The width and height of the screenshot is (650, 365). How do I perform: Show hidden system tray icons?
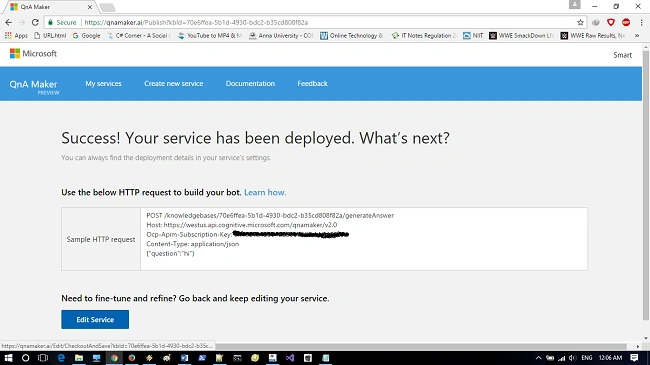click(x=538, y=358)
